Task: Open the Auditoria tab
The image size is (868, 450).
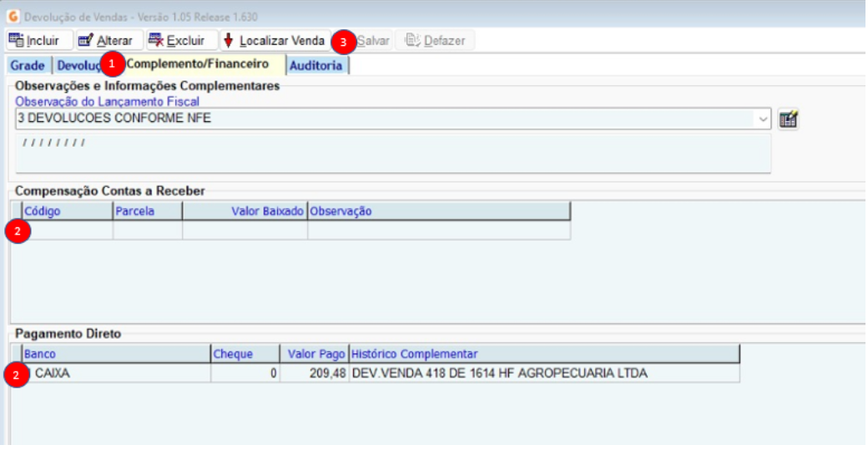Action: 316,65
